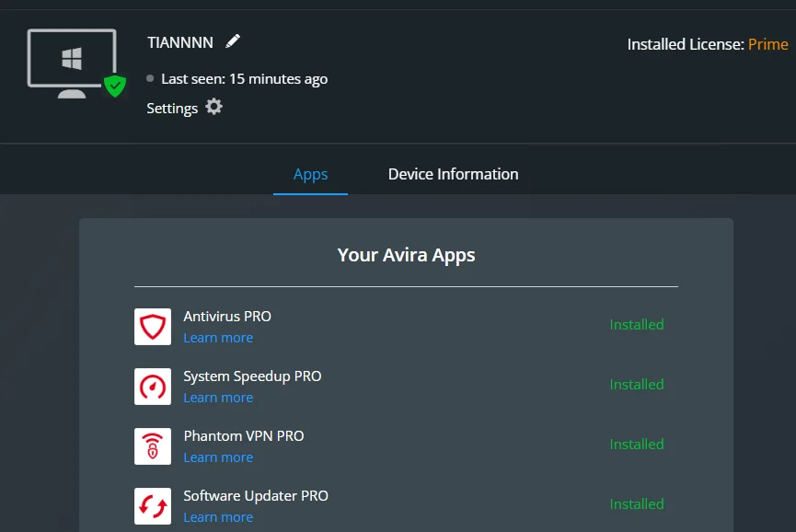The image size is (796, 532).
Task: Click the Phantom VPN PRO lock icon
Action: point(153,446)
